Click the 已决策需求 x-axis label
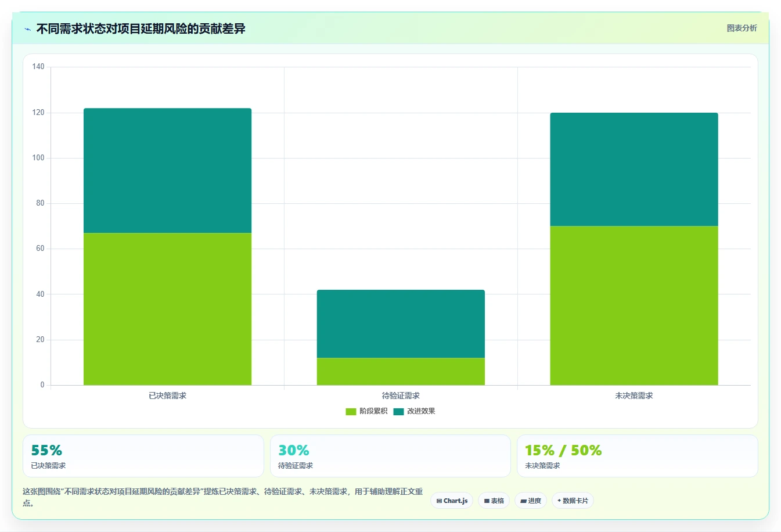 [x=167, y=396]
